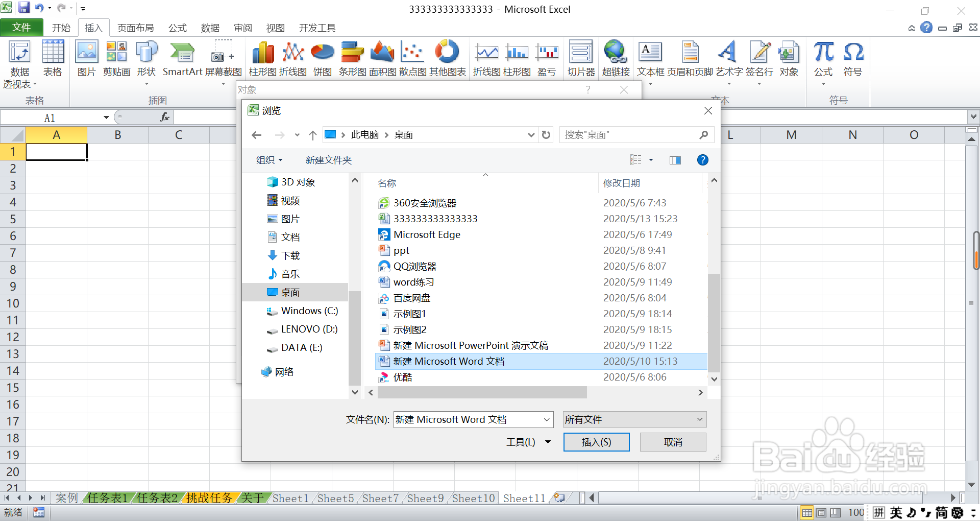The image size is (980, 521).
Task: Select the 示例图1 file
Action: [x=409, y=314]
